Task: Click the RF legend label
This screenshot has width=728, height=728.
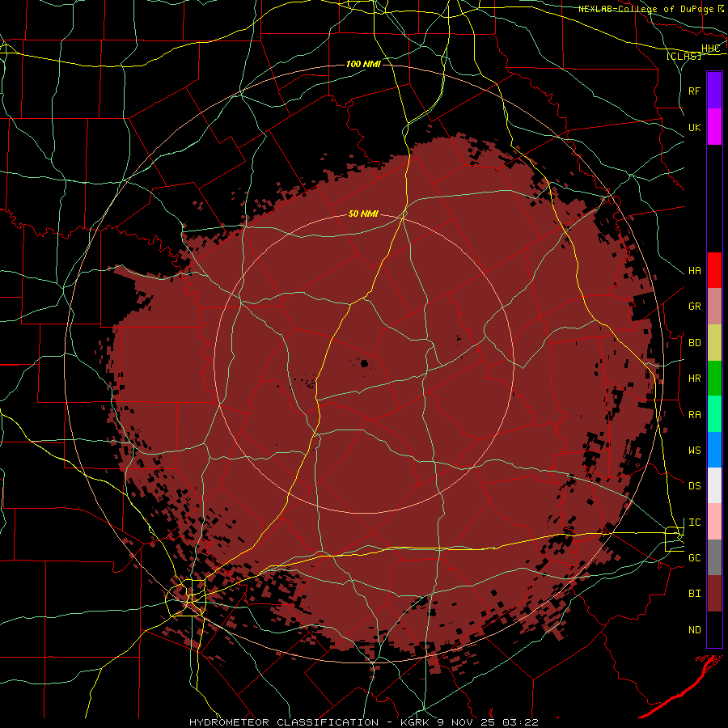Action: tap(694, 91)
